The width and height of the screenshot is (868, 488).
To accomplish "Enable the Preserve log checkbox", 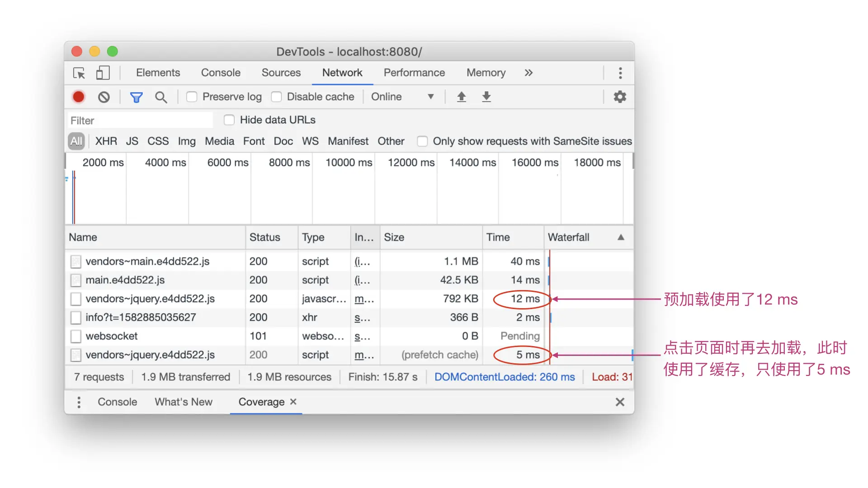I will 192,97.
